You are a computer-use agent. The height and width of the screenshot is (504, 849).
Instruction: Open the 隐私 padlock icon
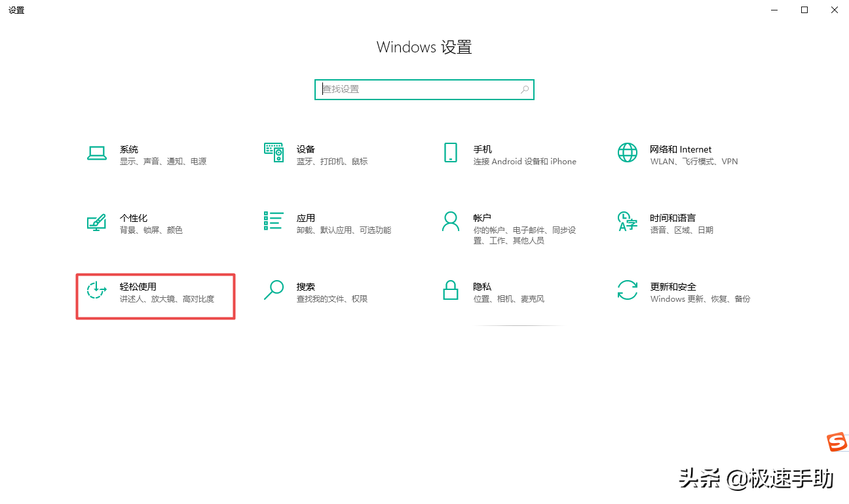[x=451, y=290]
